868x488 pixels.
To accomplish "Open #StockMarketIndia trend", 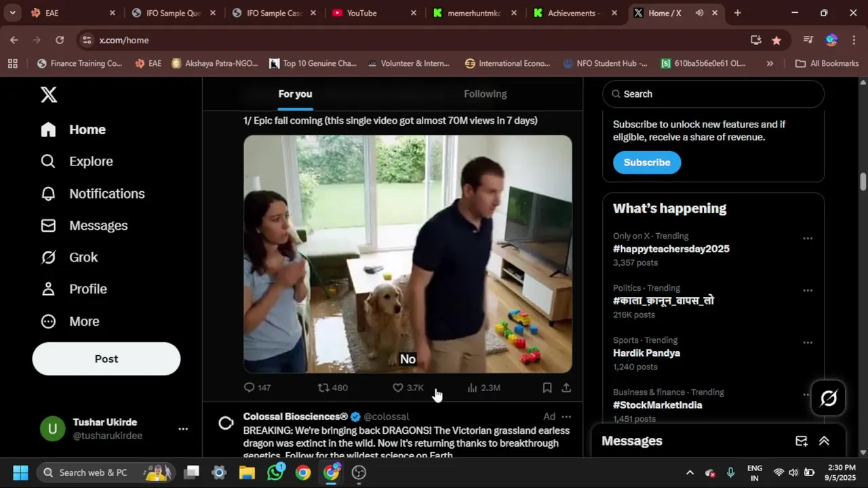I will coord(658,405).
